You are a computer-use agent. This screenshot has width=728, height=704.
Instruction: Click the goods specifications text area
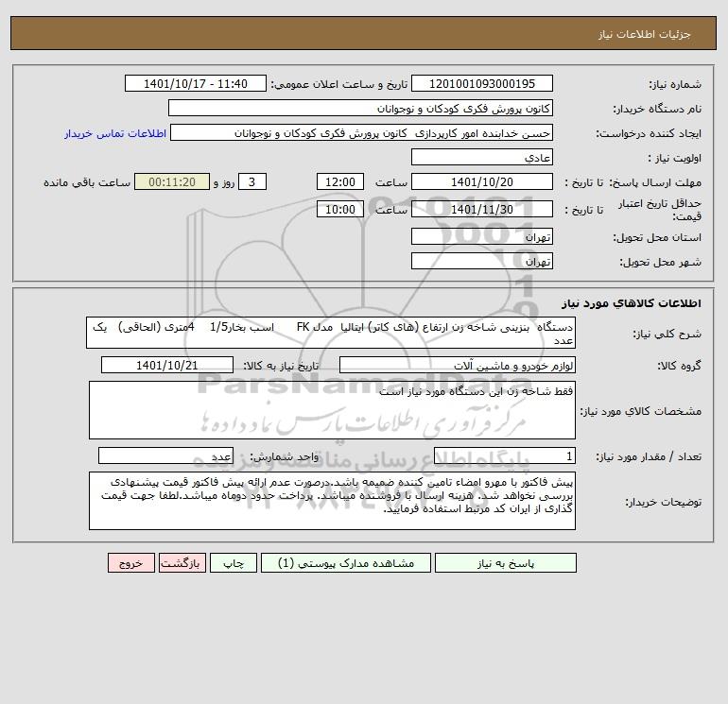(332, 410)
